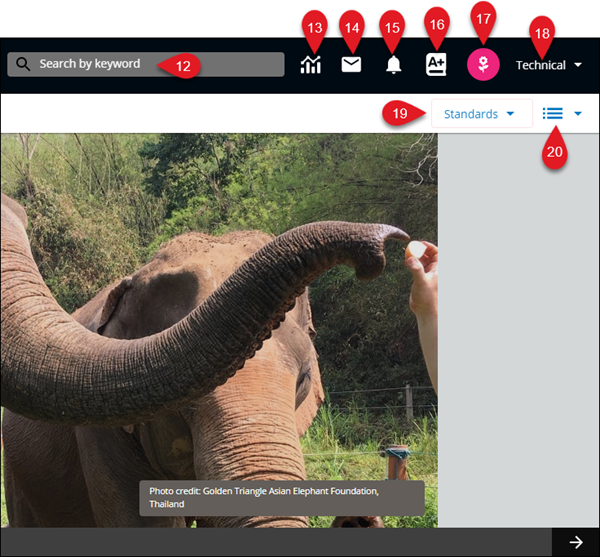Show notifications via the bell icon
The height and width of the screenshot is (557, 600).
tap(393, 66)
